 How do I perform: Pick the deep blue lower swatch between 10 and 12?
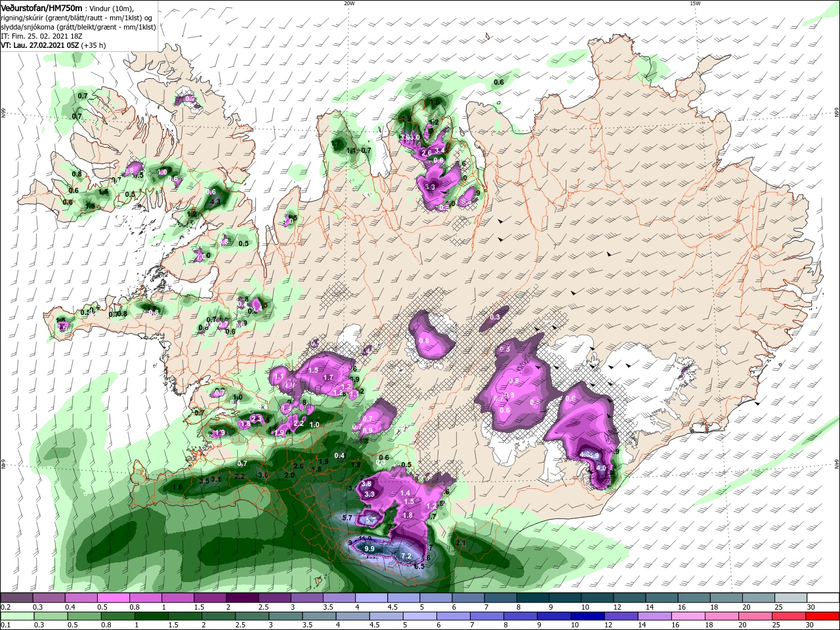coord(588,616)
